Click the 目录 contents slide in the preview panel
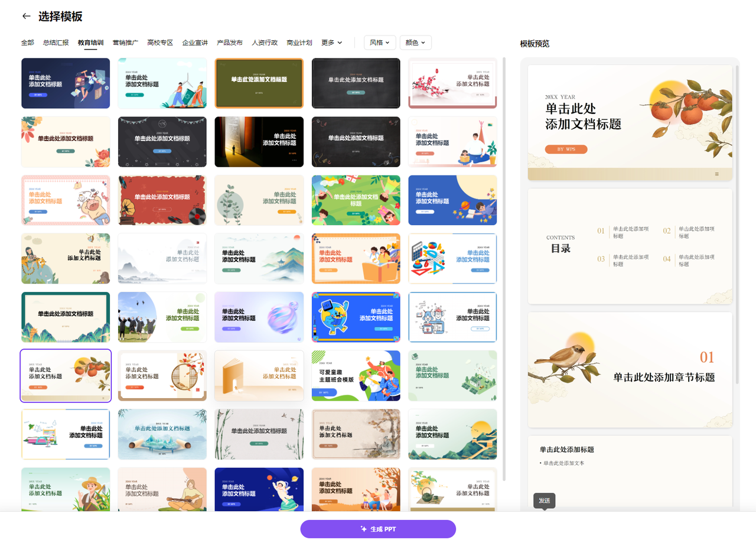The width and height of the screenshot is (756, 546). point(630,245)
